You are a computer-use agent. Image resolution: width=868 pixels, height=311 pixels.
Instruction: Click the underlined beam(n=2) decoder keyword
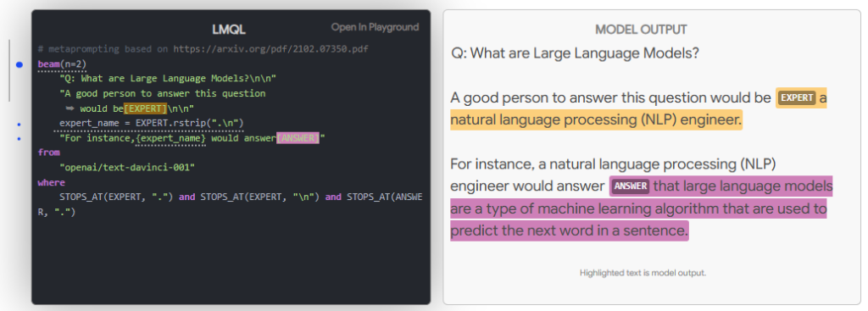(62, 64)
